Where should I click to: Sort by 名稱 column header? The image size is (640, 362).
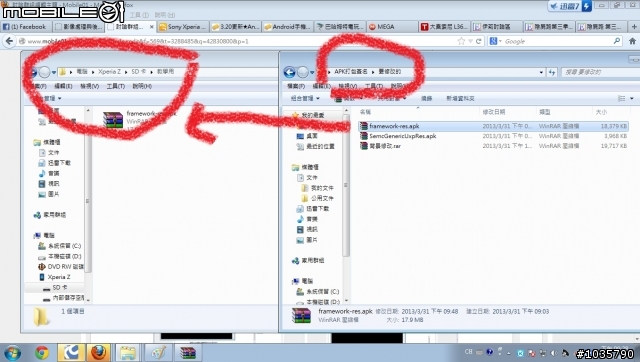[x=365, y=112]
